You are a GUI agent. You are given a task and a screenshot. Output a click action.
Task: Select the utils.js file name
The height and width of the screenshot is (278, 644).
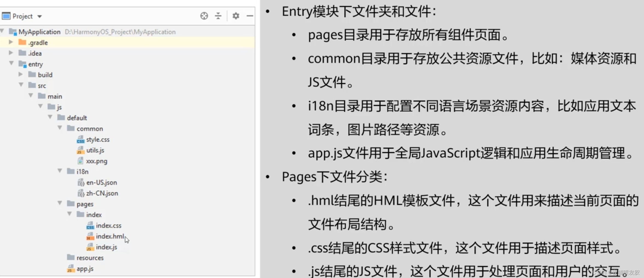pyautogui.click(x=95, y=150)
